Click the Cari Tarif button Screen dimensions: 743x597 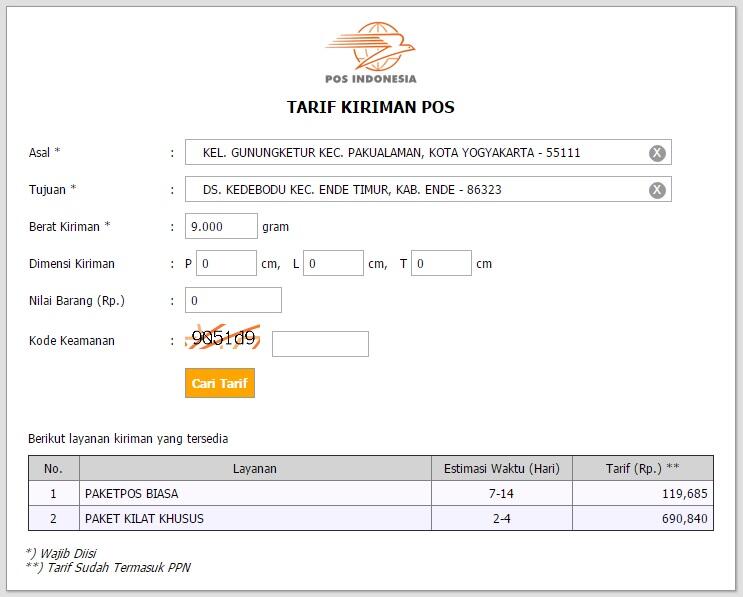[x=220, y=383]
